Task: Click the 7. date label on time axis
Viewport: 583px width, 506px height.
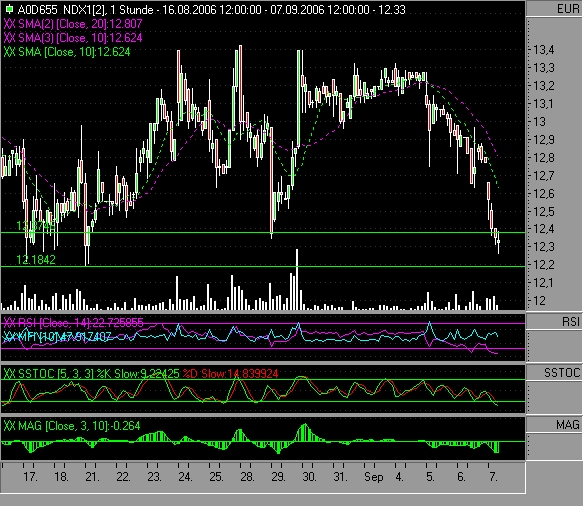Action: (493, 477)
